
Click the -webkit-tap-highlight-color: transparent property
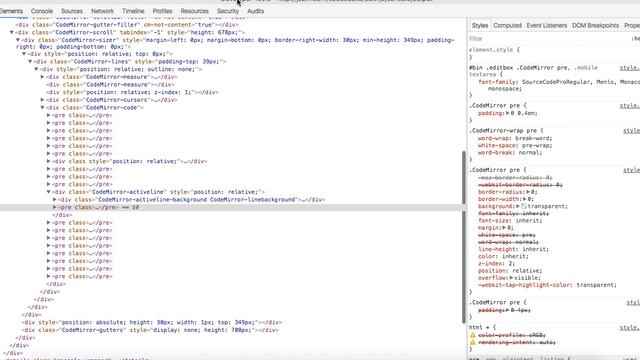click(547, 285)
